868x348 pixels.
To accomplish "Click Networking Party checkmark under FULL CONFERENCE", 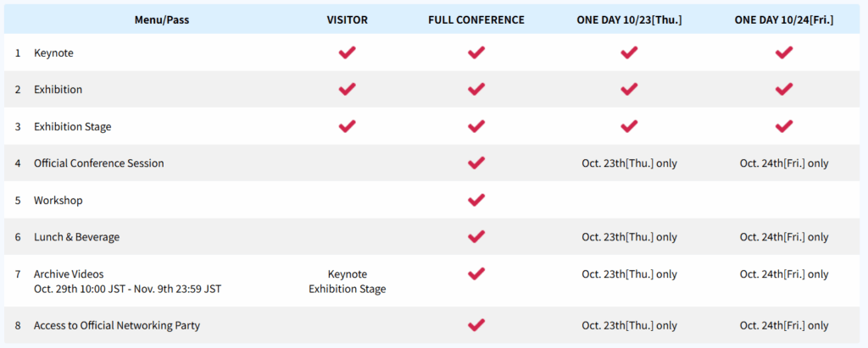I will pyautogui.click(x=476, y=324).
